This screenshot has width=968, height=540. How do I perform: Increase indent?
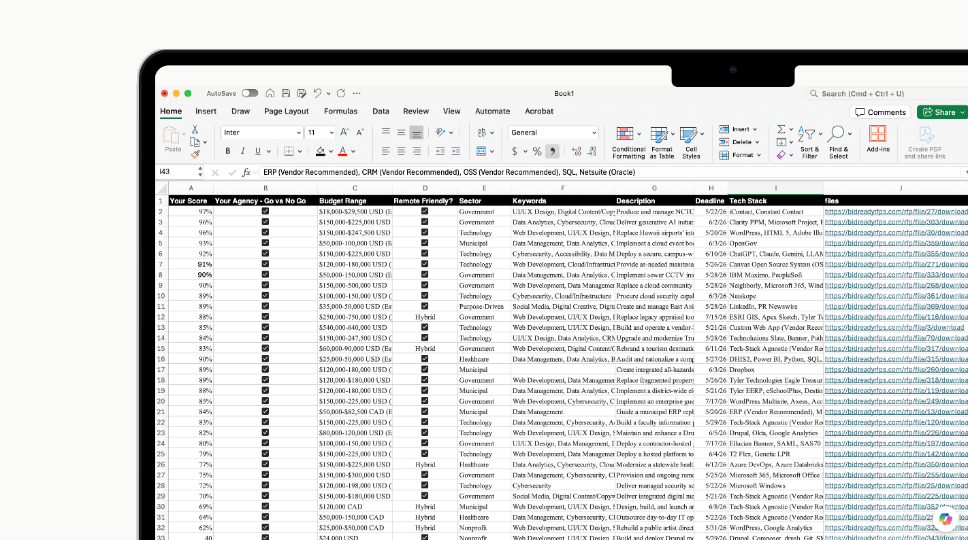coord(456,151)
